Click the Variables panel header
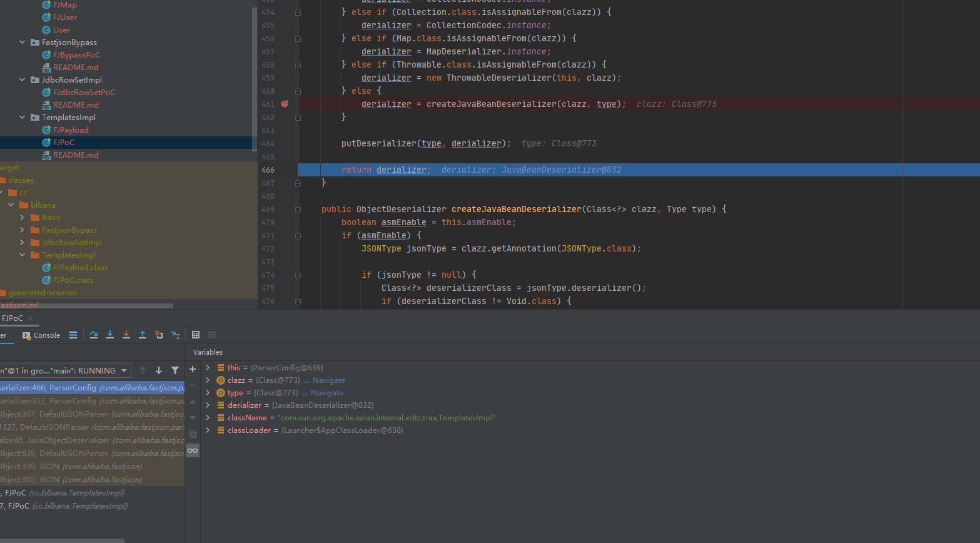980x543 pixels. (x=208, y=352)
